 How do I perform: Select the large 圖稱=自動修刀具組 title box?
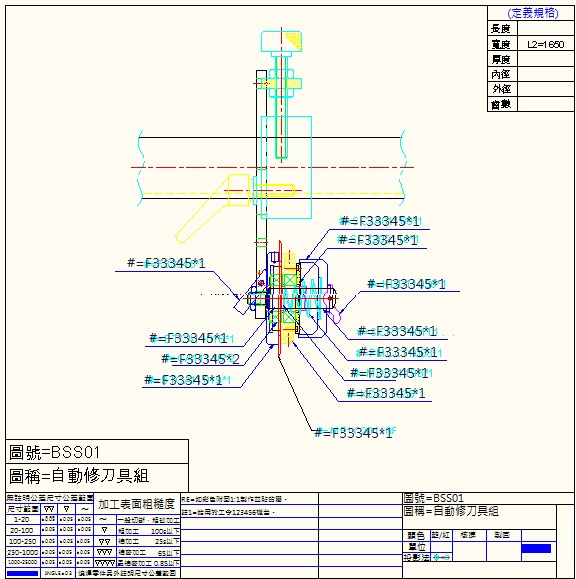coord(97,477)
